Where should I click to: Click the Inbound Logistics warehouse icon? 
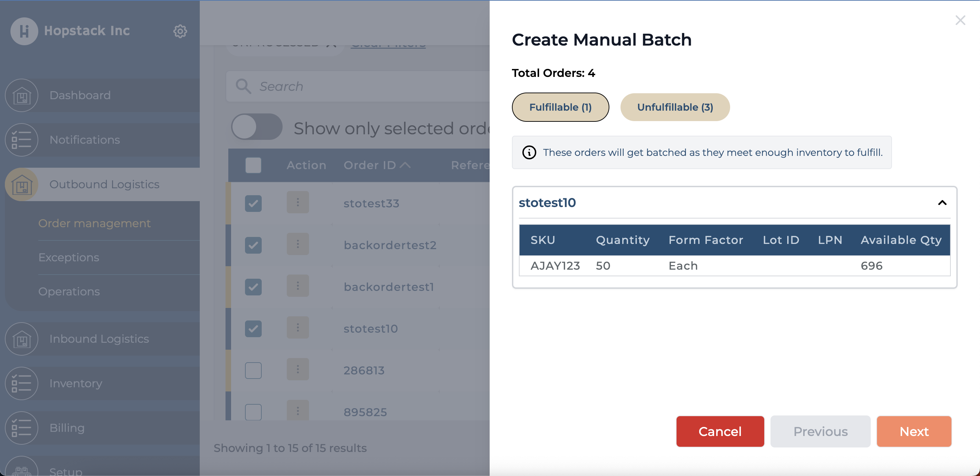coord(22,339)
